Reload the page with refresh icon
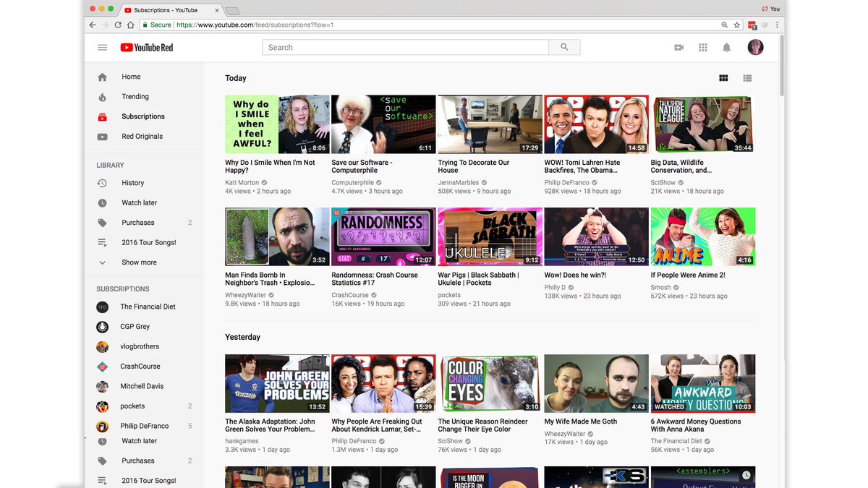 (118, 25)
